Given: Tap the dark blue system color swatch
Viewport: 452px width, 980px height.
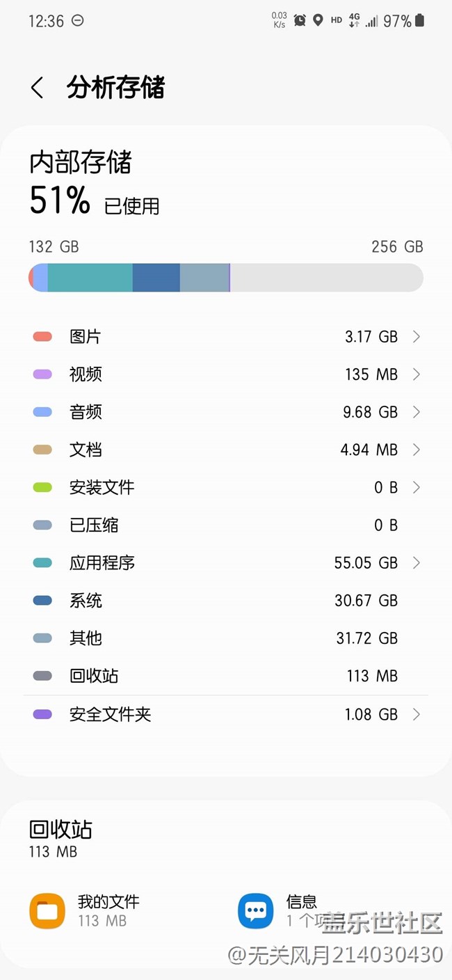Looking at the screenshot, I should click(42, 600).
